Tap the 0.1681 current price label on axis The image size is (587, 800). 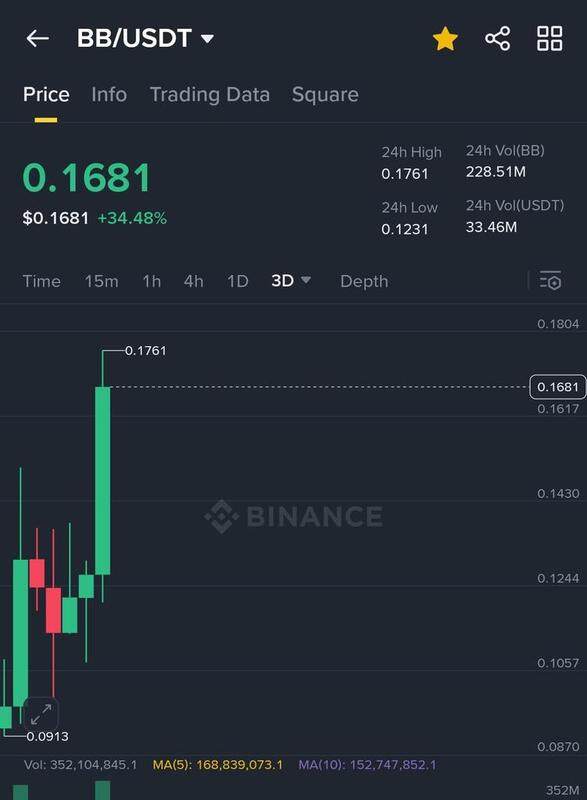point(557,387)
